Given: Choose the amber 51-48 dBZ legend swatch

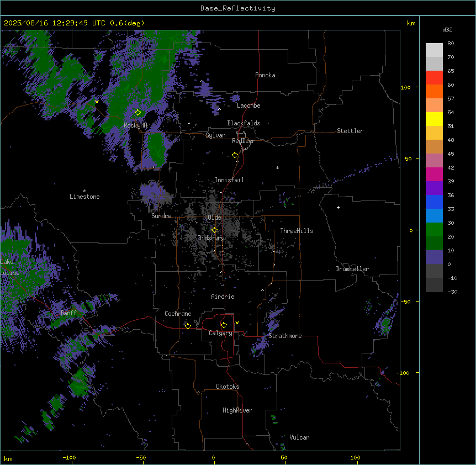Looking at the screenshot, I should (434, 133).
